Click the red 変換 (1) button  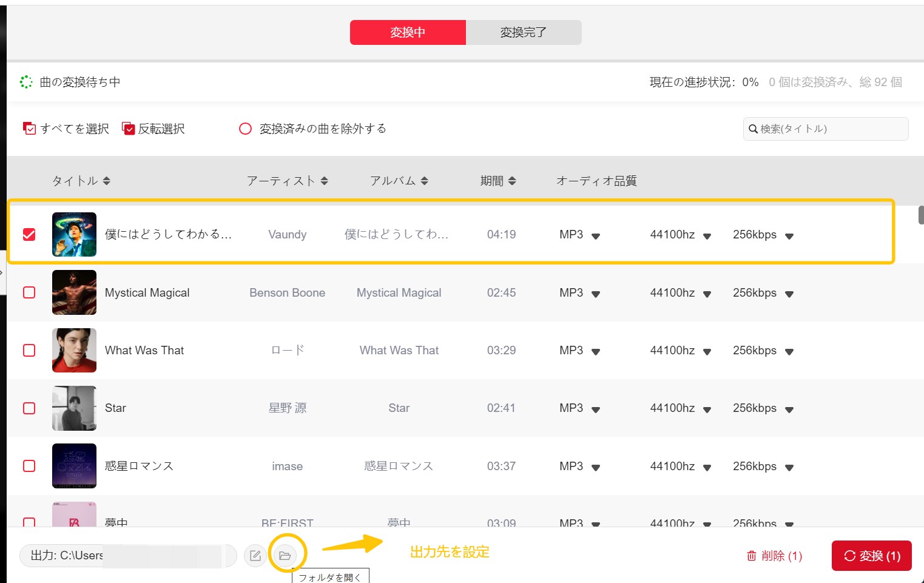[x=872, y=556]
